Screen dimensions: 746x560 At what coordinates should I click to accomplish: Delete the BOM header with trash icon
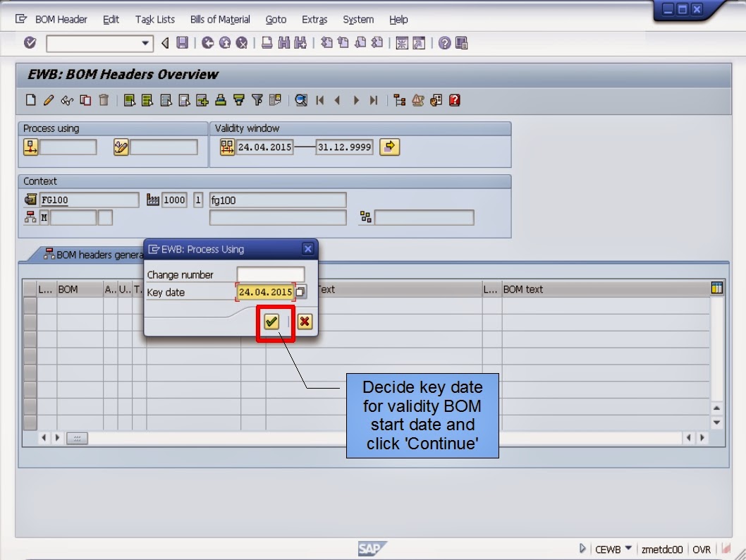[103, 100]
